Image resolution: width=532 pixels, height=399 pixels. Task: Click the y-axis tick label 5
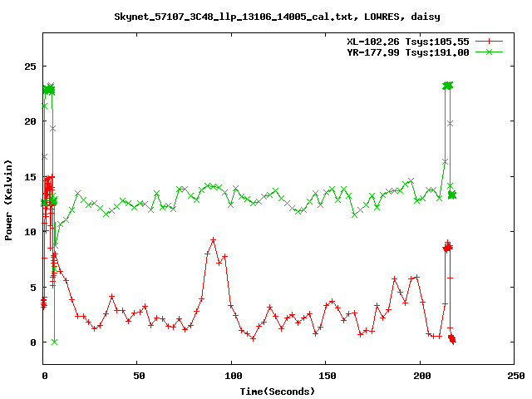click(32, 287)
